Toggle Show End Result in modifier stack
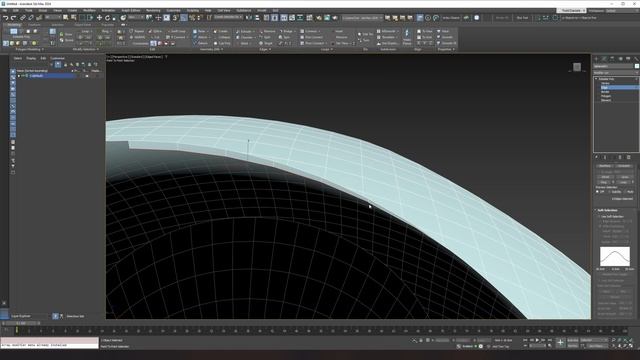The width and height of the screenshot is (640, 360). tap(604, 157)
